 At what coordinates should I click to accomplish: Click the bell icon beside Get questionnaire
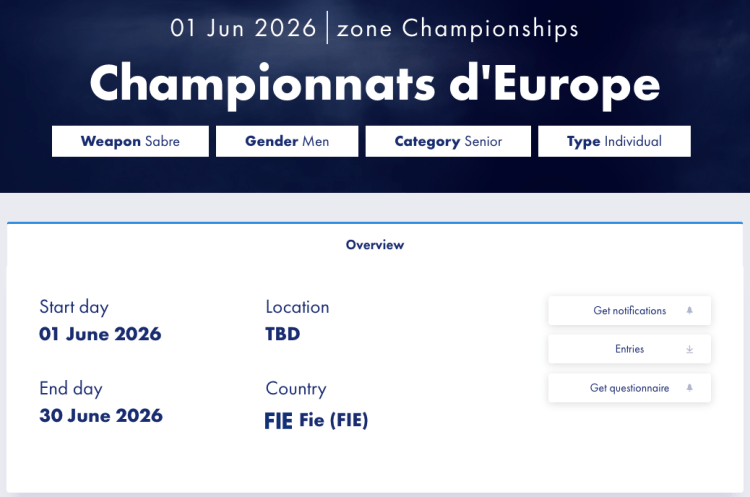(689, 388)
